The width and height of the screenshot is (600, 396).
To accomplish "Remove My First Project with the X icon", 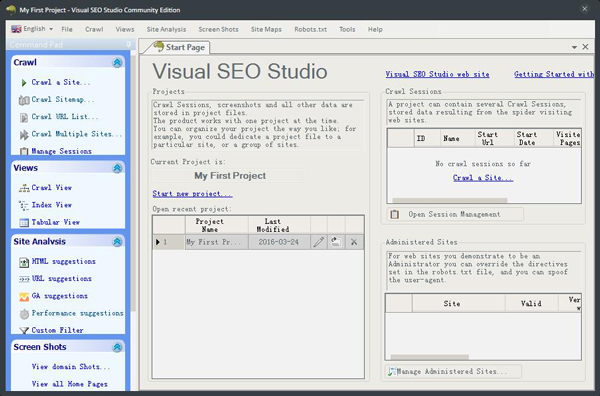I will coord(354,242).
